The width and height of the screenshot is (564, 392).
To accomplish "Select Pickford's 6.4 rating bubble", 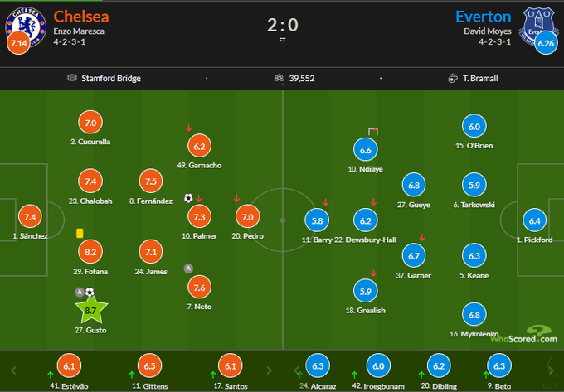I will pyautogui.click(x=533, y=220).
